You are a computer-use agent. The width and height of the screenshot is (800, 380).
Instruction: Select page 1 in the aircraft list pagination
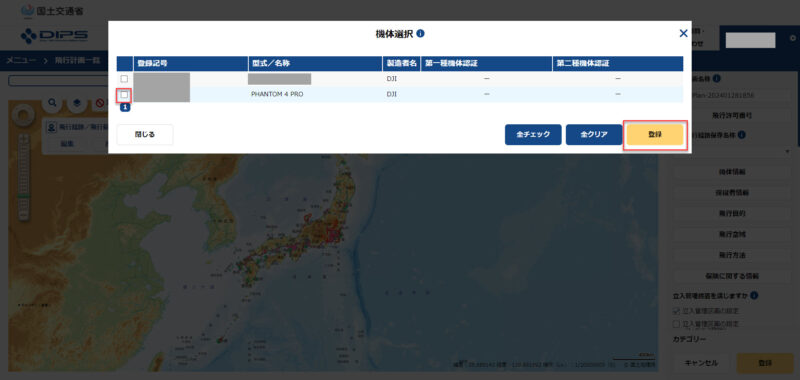(x=125, y=108)
